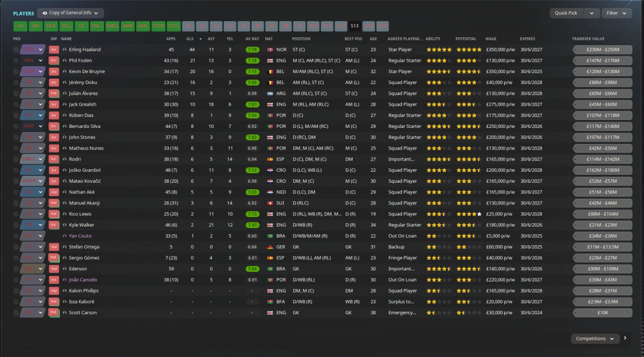The height and width of the screenshot is (357, 644).
Task: Toggle the pick checkmark for Rodri
Action: point(16,159)
